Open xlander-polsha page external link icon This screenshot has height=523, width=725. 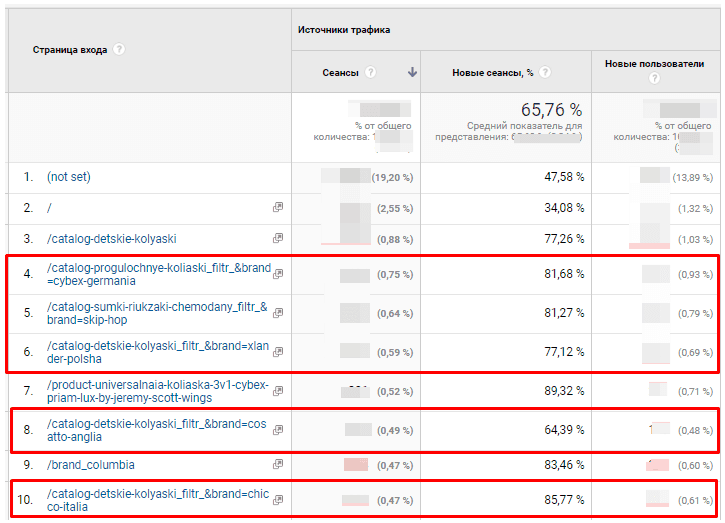coord(278,352)
